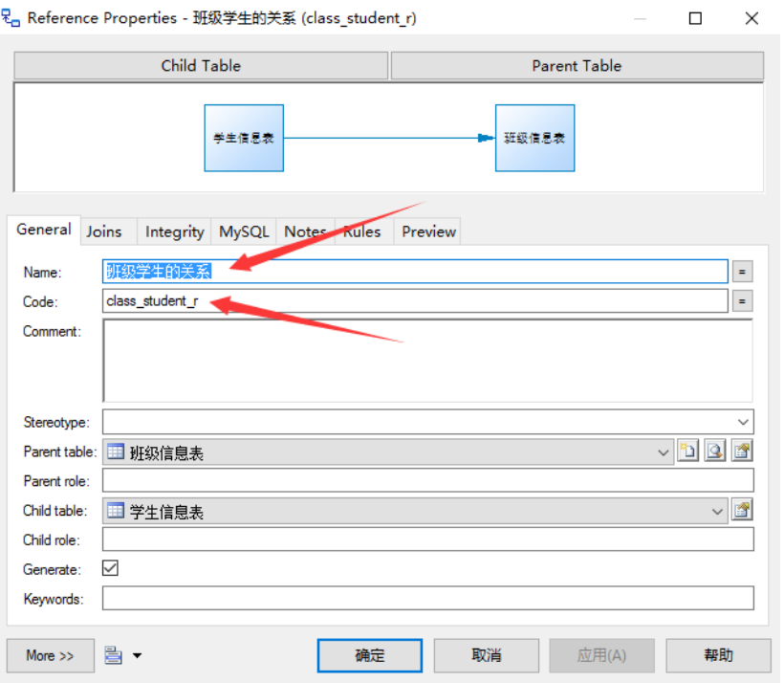
Task: Expand the Parent table dropdown
Action: point(663,452)
